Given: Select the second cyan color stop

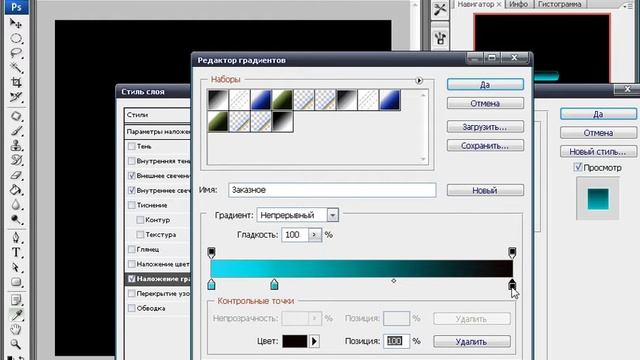Looking at the screenshot, I should (x=274, y=284).
